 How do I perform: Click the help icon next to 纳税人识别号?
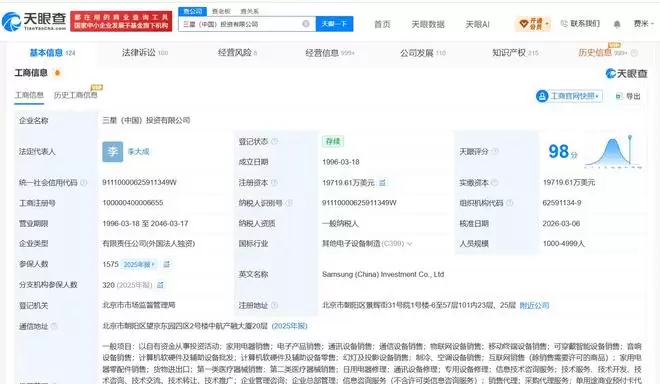[289, 203]
